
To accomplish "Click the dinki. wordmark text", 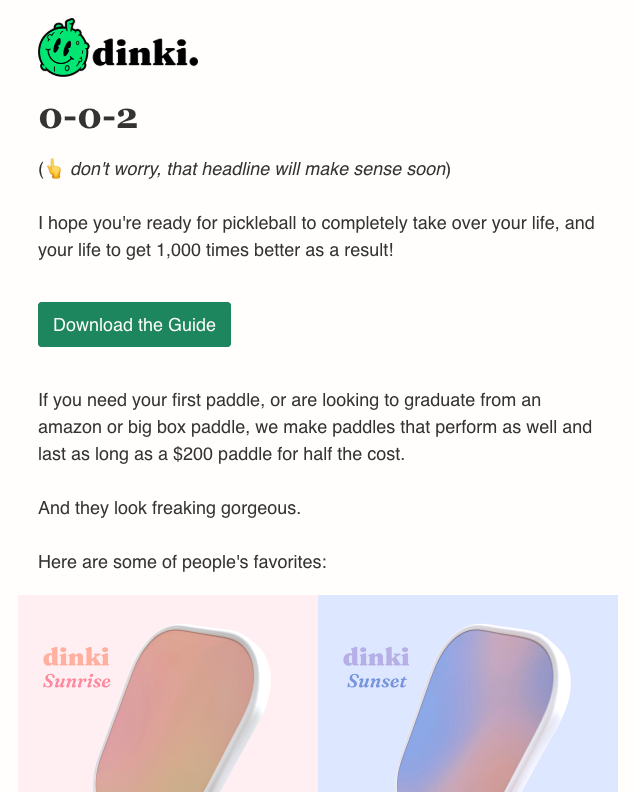I will (x=145, y=53).
